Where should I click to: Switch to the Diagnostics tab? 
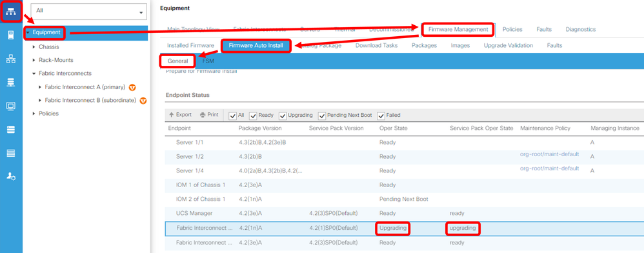[x=580, y=30]
